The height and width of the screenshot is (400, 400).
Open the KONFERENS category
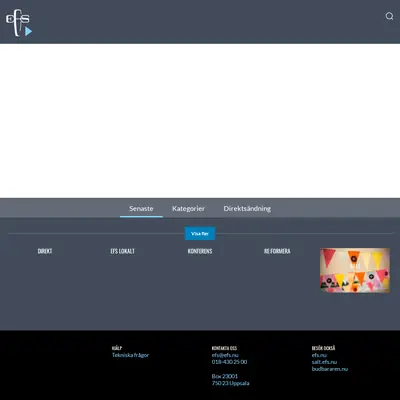coord(200,251)
